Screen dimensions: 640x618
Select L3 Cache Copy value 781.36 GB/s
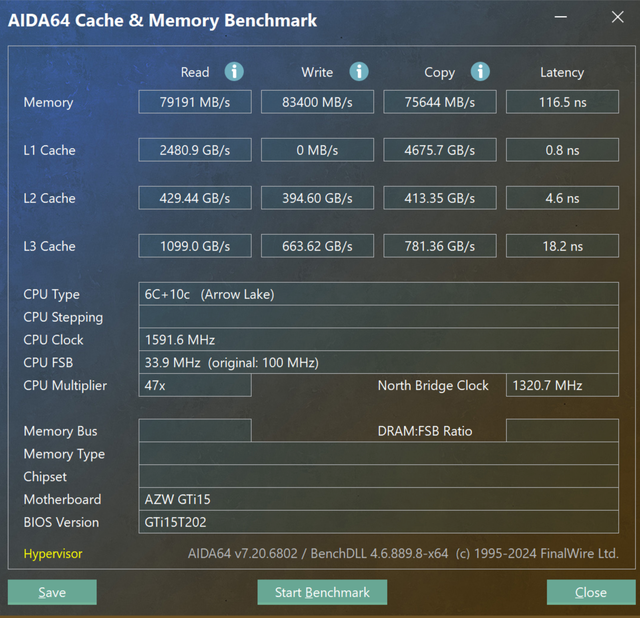coord(440,246)
